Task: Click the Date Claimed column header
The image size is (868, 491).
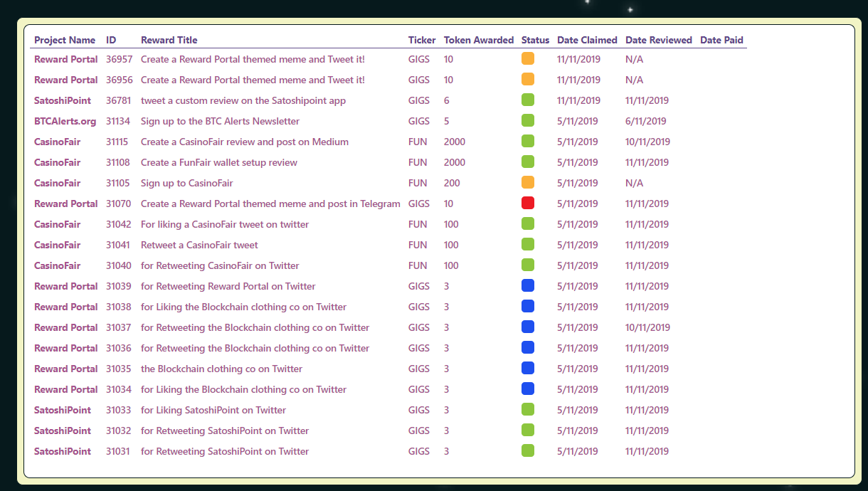Action: click(587, 40)
